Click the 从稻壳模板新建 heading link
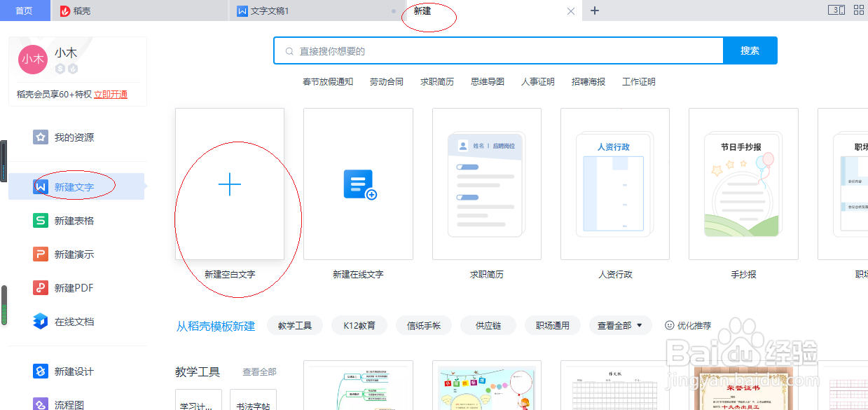868x410 pixels. (x=216, y=326)
